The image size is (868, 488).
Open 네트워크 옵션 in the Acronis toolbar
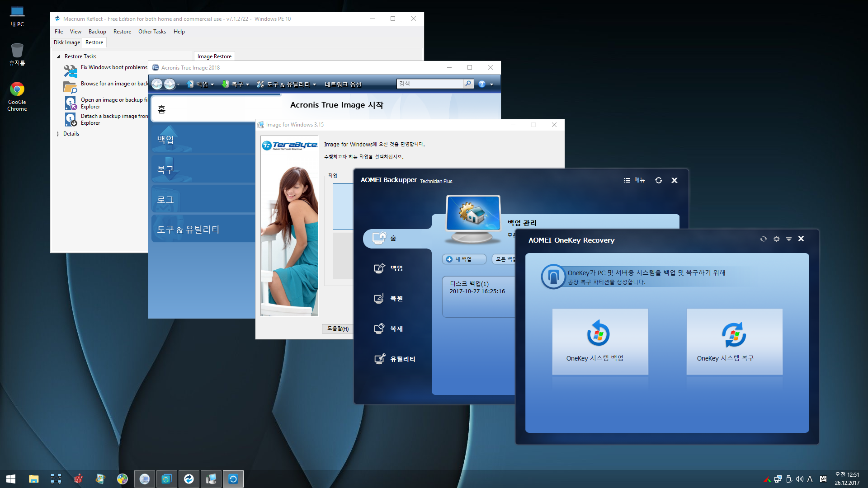[x=343, y=84]
